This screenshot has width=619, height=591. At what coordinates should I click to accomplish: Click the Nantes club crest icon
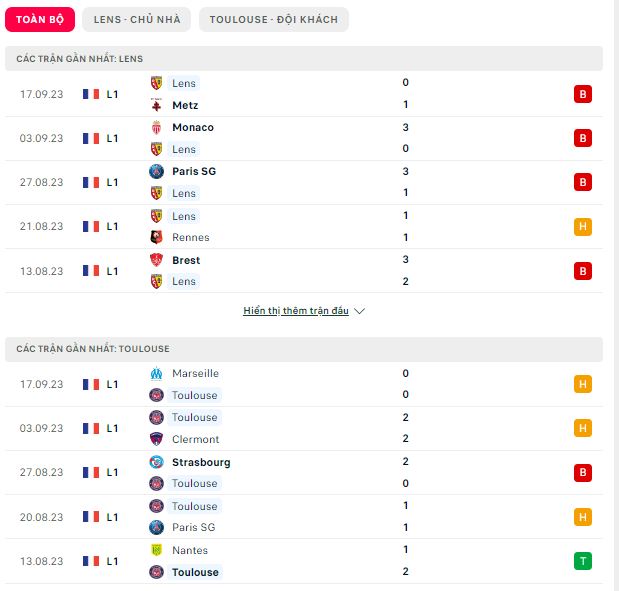pos(156,550)
